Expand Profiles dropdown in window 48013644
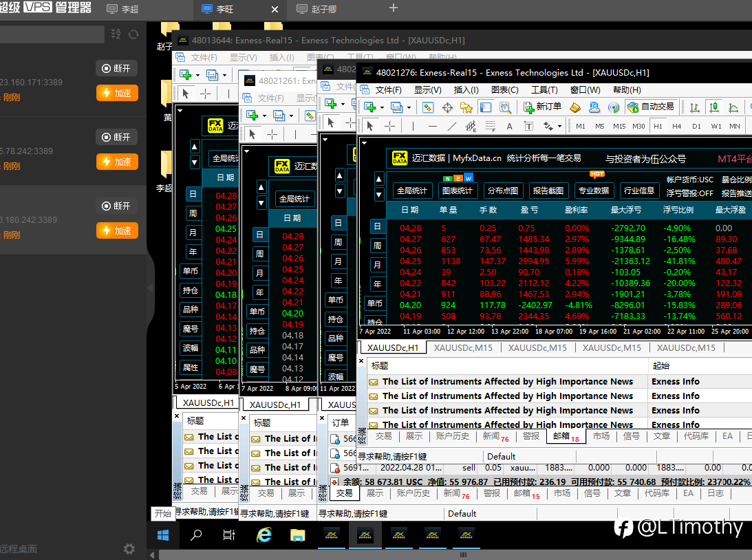 point(224,75)
